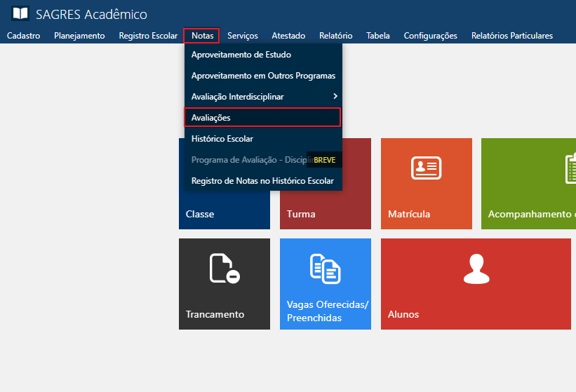Click the Vagas Oferecidas documents icon

[x=325, y=269]
